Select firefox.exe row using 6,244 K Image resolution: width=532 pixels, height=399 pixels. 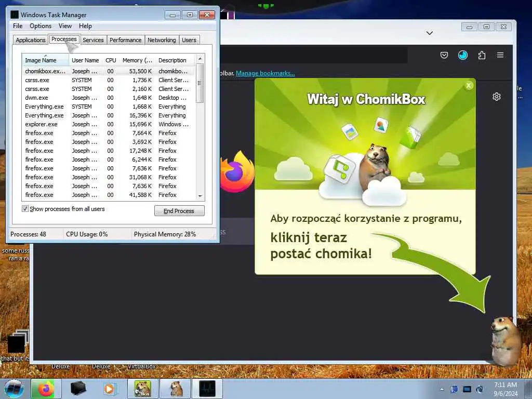pos(109,159)
